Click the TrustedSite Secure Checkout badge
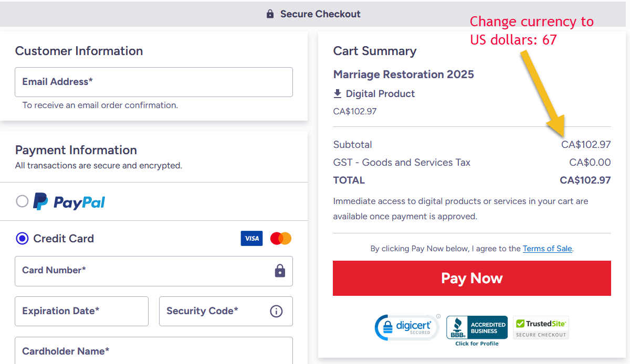This screenshot has width=630, height=364. 541,328
